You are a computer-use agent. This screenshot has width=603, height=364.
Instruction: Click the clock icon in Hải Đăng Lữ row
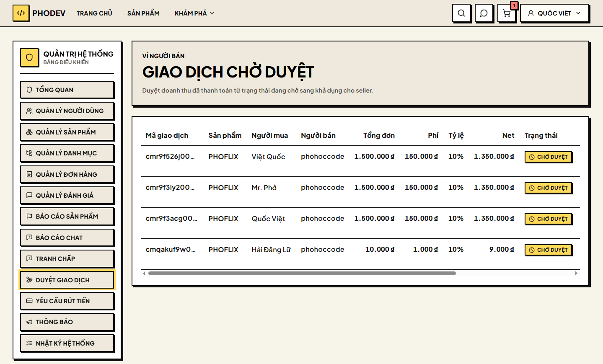pyautogui.click(x=532, y=250)
